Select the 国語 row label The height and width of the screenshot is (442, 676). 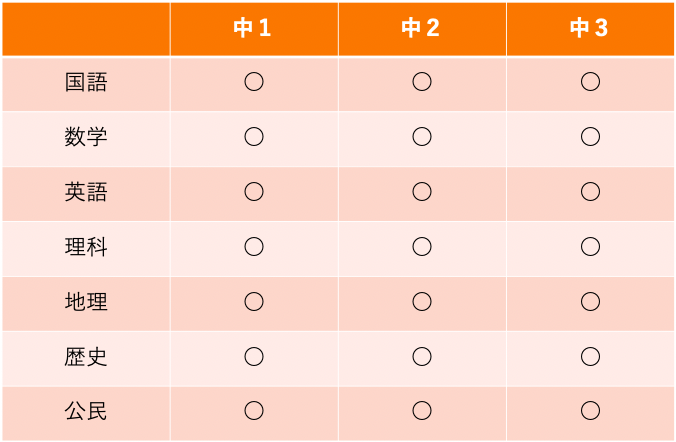(86, 82)
